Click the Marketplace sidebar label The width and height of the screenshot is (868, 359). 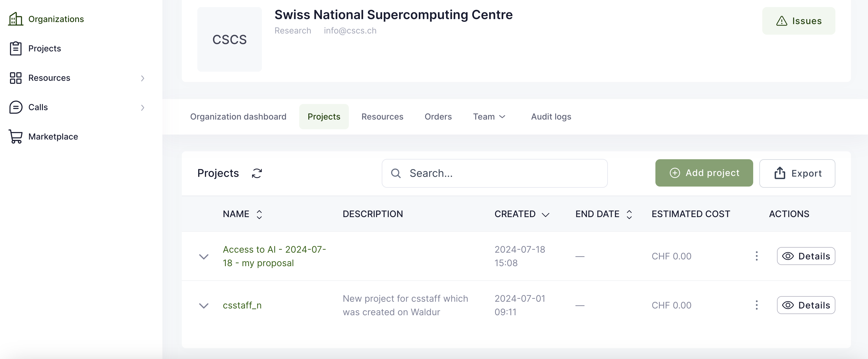(53, 137)
